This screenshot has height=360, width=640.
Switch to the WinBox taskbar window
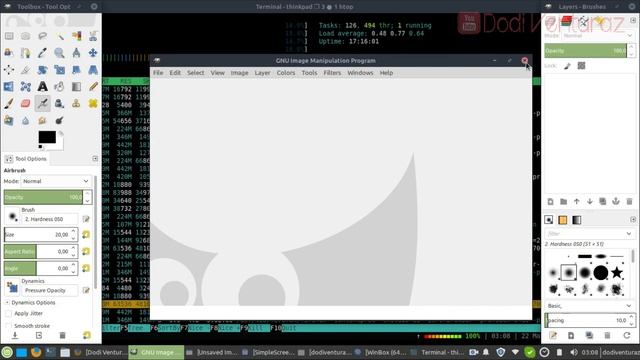(381, 352)
